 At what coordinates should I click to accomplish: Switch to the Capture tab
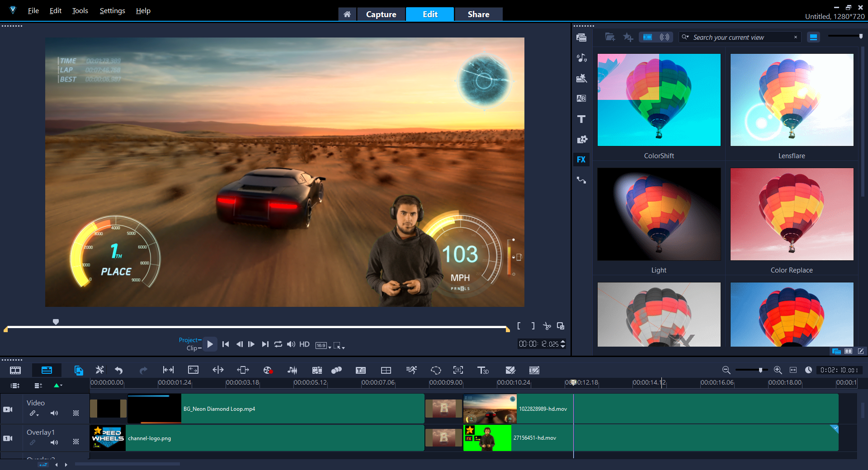click(x=381, y=14)
